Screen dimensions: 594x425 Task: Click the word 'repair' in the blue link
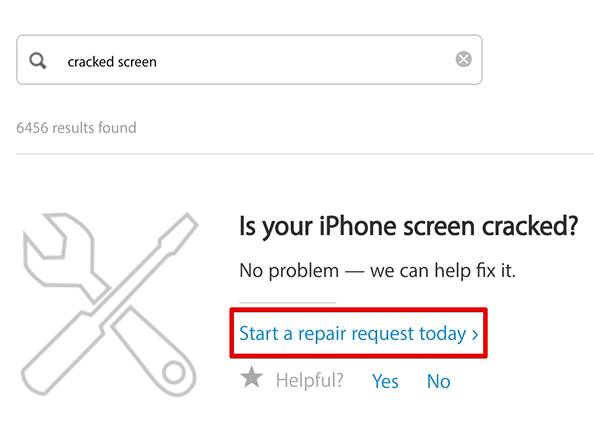(x=322, y=335)
